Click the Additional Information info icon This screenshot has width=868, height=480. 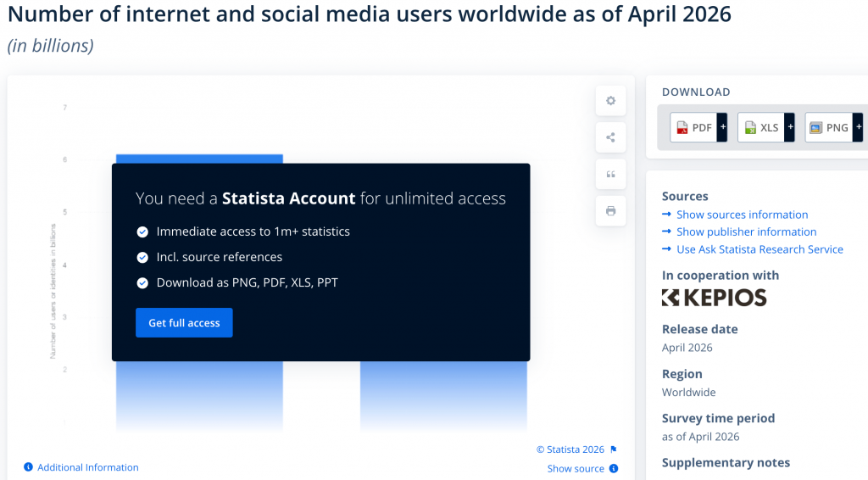pos(28,466)
